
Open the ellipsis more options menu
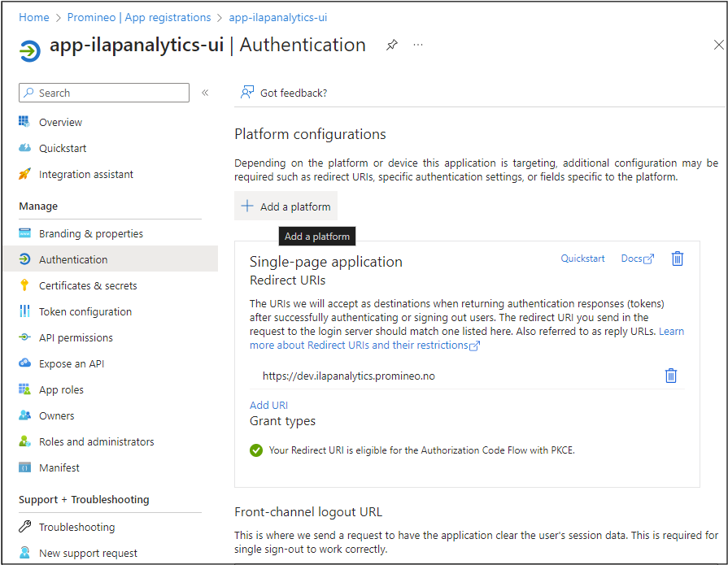click(x=418, y=45)
